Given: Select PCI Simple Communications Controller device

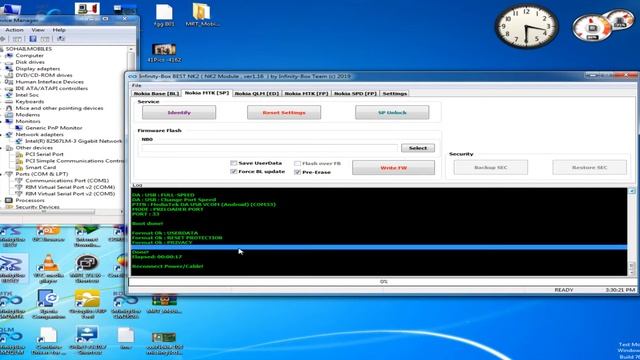Looking at the screenshot, I should (74, 161).
